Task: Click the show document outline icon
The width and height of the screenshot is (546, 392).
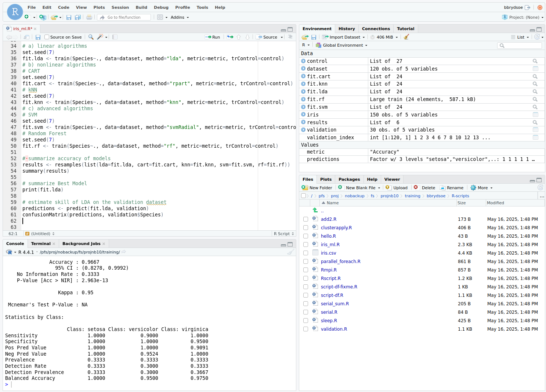Action: (x=290, y=37)
